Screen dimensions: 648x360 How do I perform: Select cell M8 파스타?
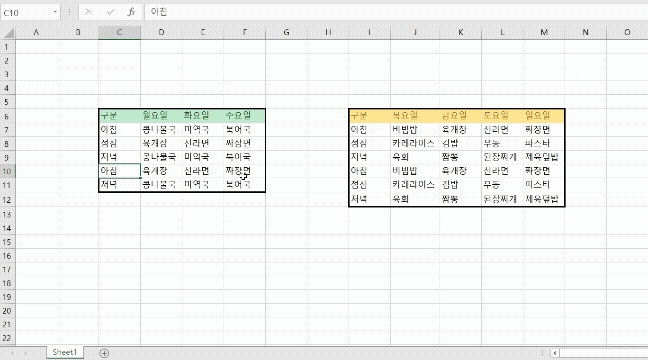point(544,143)
